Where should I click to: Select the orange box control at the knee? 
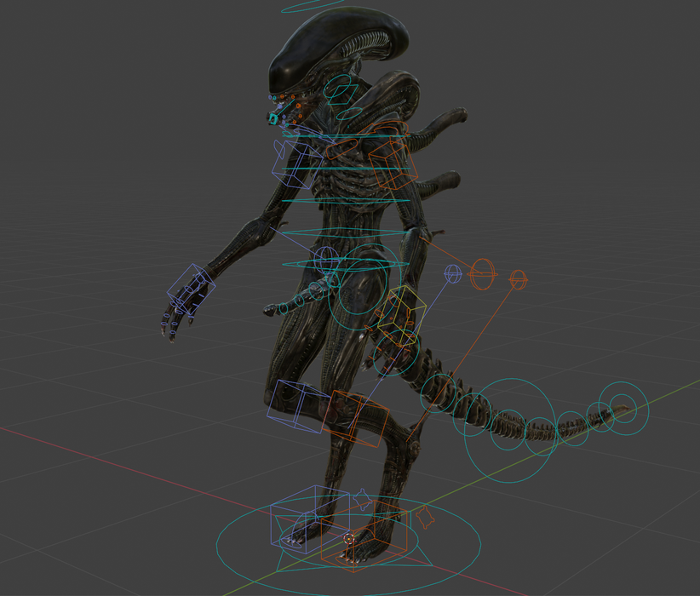pos(355,418)
